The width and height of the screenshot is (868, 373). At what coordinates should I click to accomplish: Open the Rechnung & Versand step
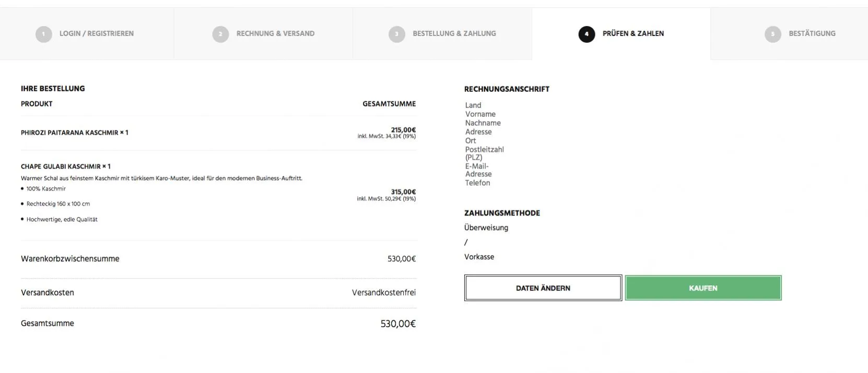(263, 34)
